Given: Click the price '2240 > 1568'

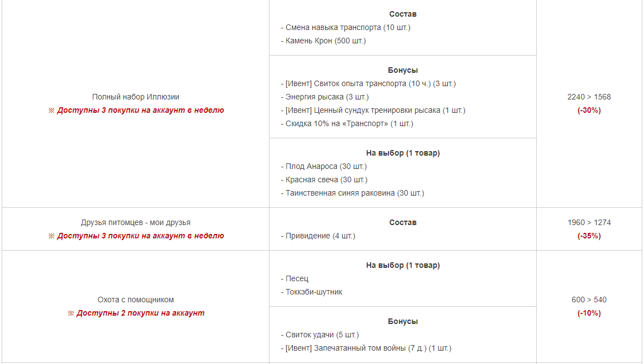Looking at the screenshot, I should [x=589, y=97].
